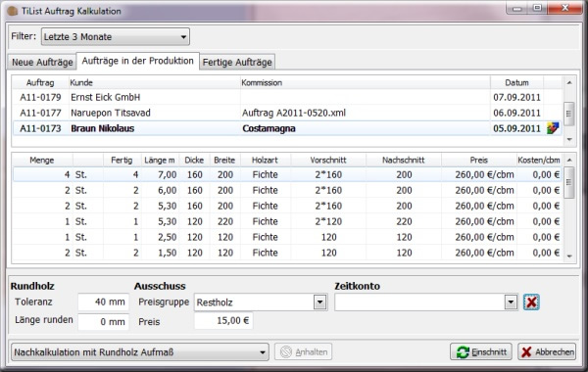Click 'Auftrag A2011-0520.xml' in Kommission column
Viewport: 588px width, 372px height.
pos(294,113)
